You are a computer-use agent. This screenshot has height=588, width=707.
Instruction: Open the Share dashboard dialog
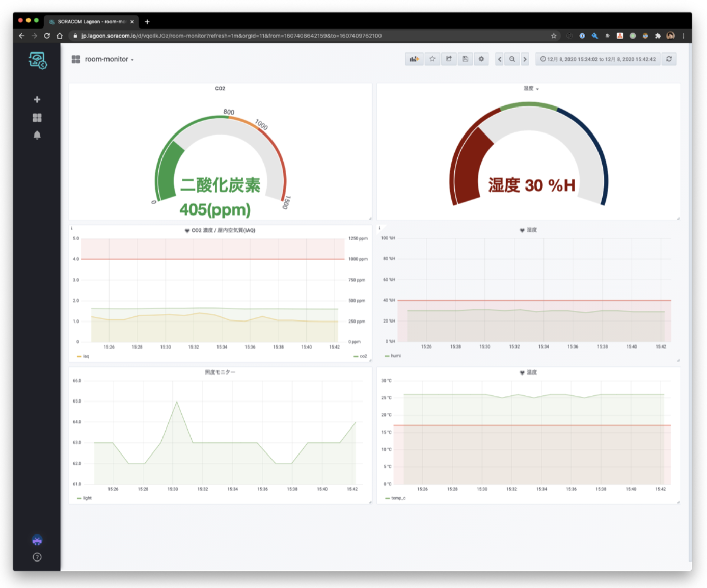[x=449, y=59]
